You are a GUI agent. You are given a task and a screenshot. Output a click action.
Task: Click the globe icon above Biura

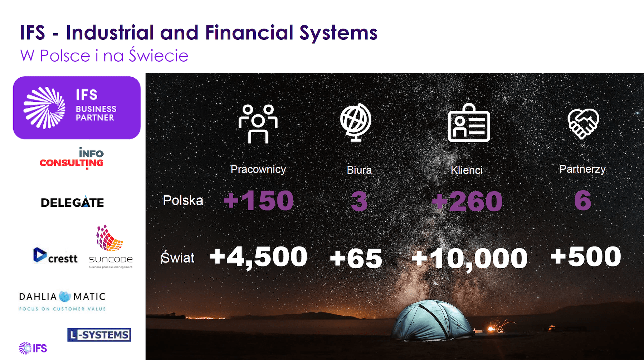pyautogui.click(x=356, y=122)
